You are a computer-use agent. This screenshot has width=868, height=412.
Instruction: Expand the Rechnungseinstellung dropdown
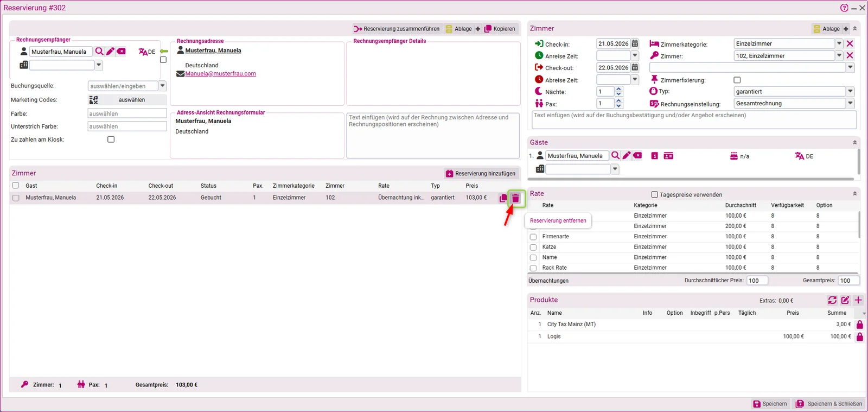[850, 103]
